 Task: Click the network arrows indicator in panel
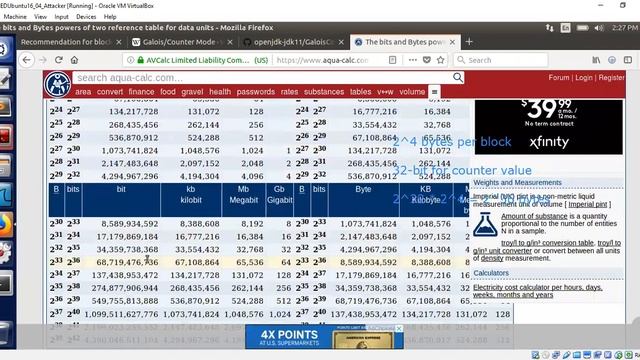(x=549, y=28)
